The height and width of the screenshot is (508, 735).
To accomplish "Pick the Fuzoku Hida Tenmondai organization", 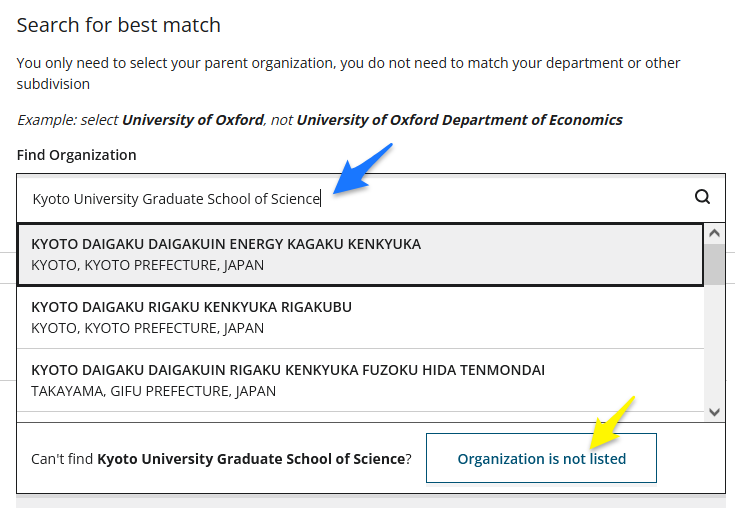I will coord(360,380).
